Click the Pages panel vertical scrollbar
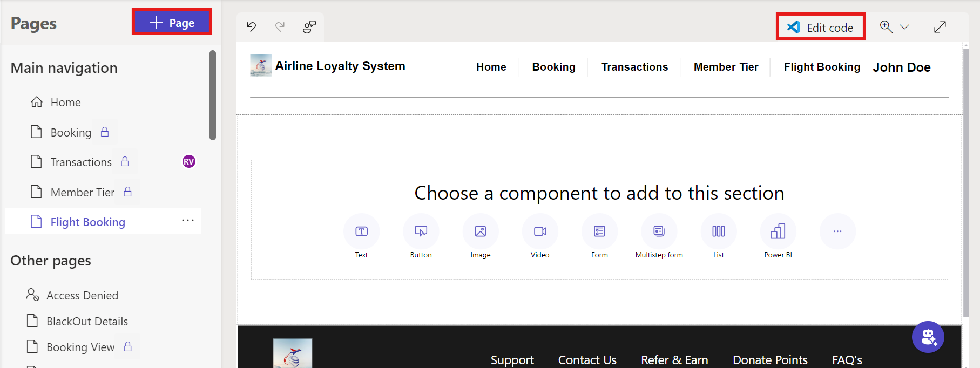 213,95
